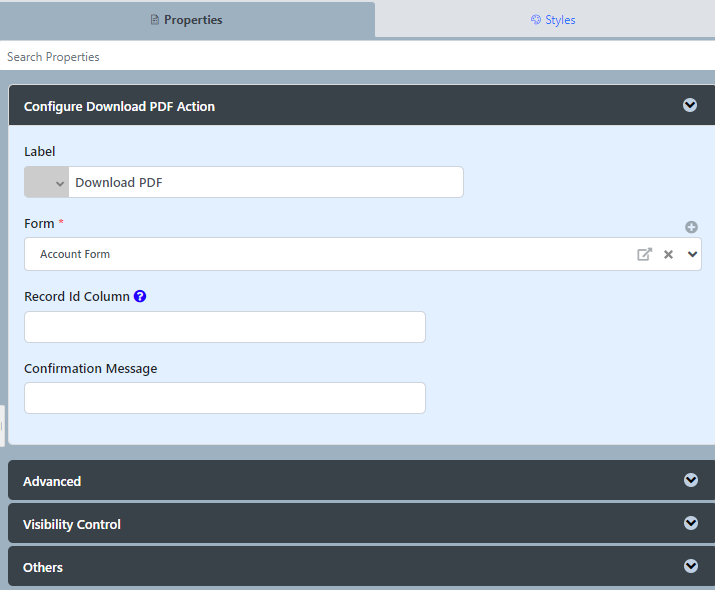Open the Label prefix dropdown
Viewport: 715px width, 590px height.
[47, 182]
